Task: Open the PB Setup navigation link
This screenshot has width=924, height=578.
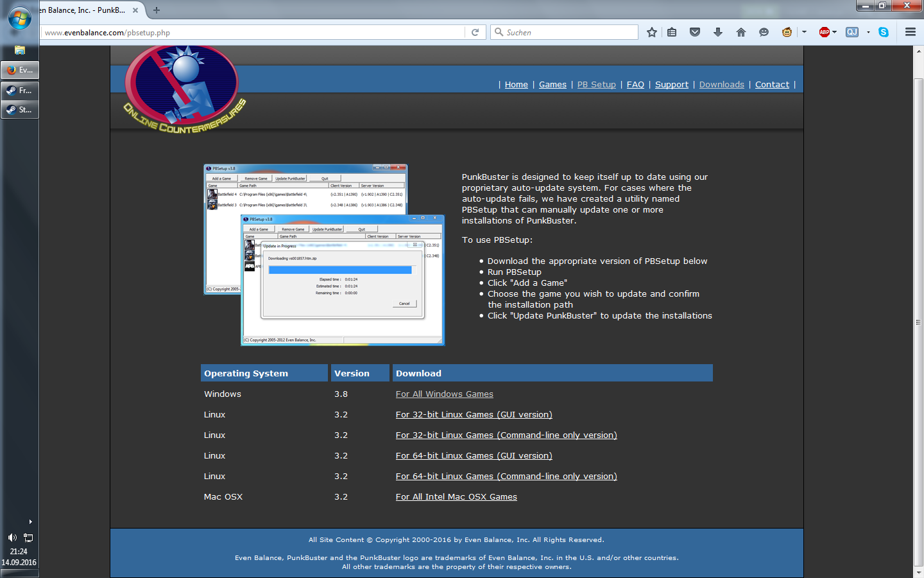Action: pos(596,85)
